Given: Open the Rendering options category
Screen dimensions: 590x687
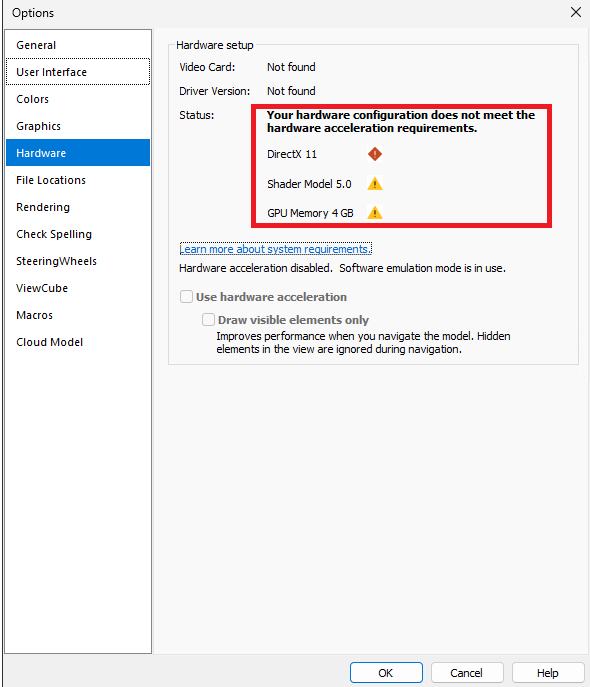Looking at the screenshot, I should (x=78, y=207).
